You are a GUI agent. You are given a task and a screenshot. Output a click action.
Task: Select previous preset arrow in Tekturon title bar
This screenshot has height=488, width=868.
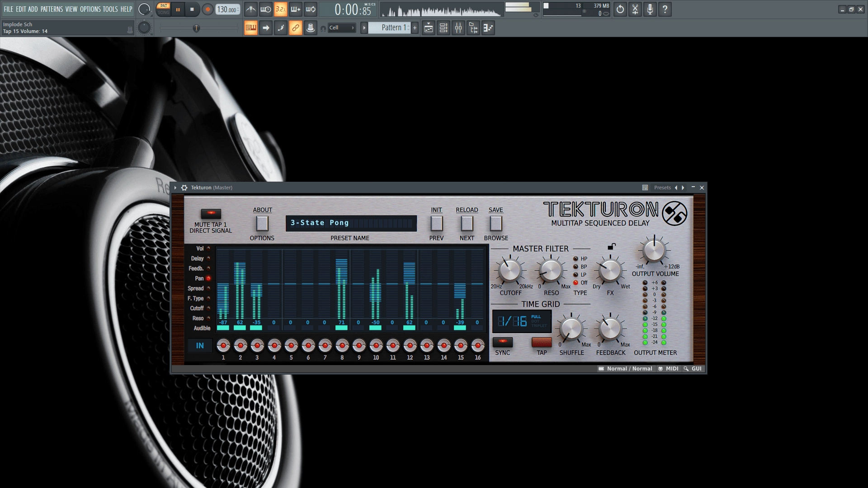point(676,188)
